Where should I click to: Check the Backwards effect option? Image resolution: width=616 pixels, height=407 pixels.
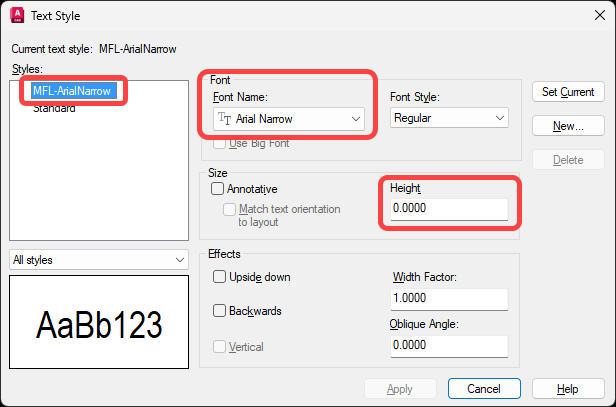click(220, 311)
